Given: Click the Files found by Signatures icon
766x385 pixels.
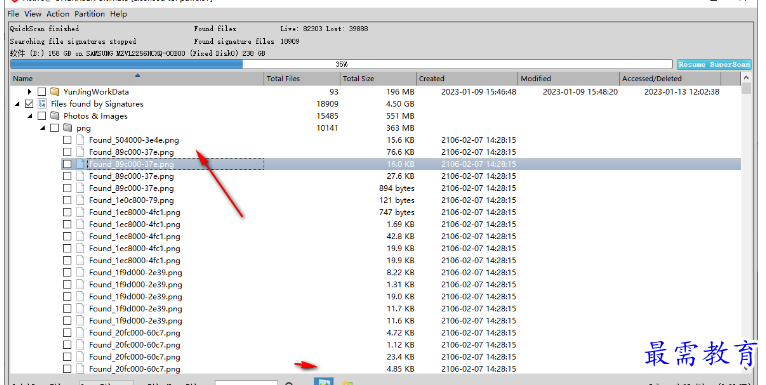Looking at the screenshot, I should (x=42, y=104).
